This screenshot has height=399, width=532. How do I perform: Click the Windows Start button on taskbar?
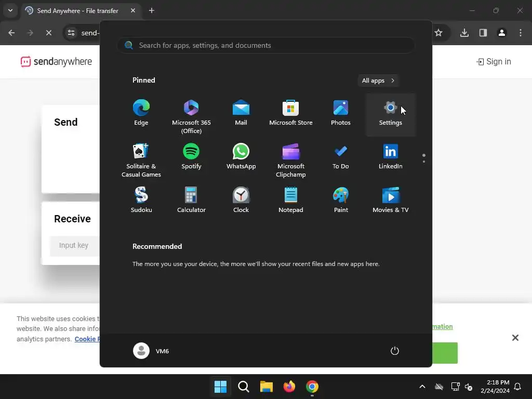pyautogui.click(x=220, y=387)
